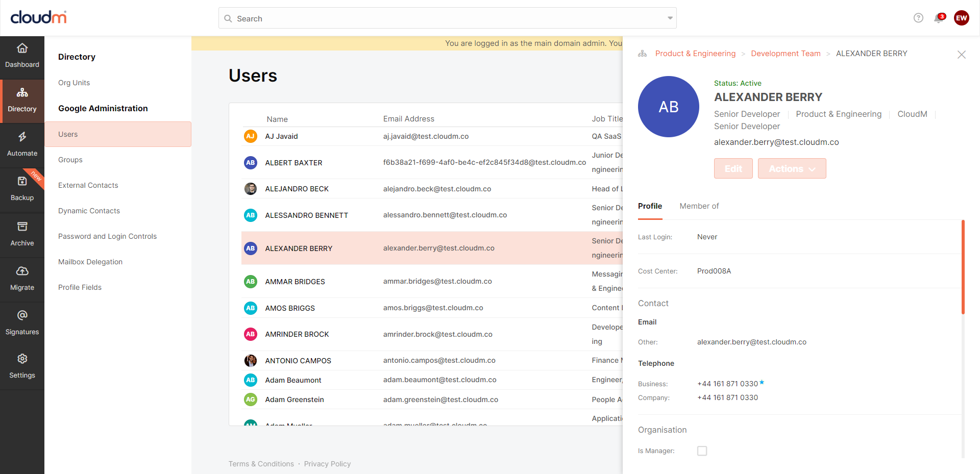Screen dimensions: 980x474
Task: Open the notifications bell
Action: tap(938, 18)
